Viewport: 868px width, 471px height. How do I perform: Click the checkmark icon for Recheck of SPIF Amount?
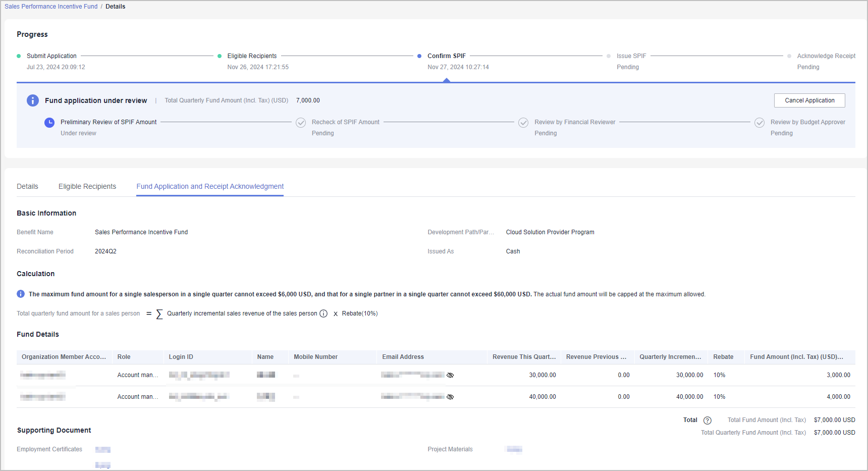tap(301, 123)
